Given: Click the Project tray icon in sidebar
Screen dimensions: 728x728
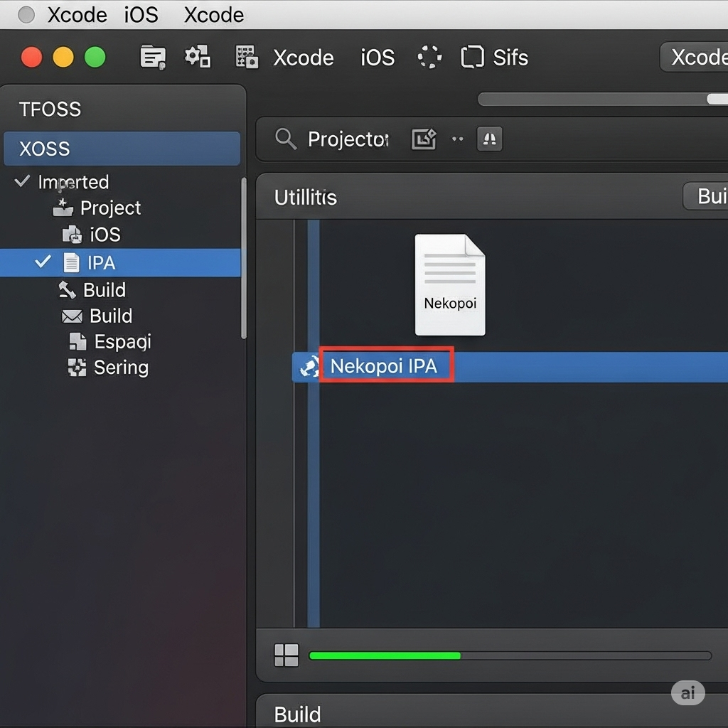Looking at the screenshot, I should click(x=63, y=208).
